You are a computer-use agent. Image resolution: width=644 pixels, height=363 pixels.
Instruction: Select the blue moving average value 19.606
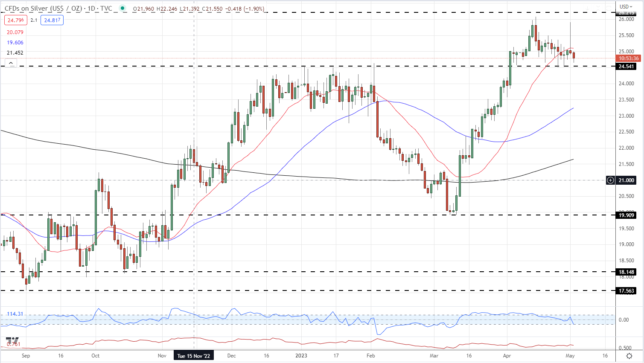[15, 43]
